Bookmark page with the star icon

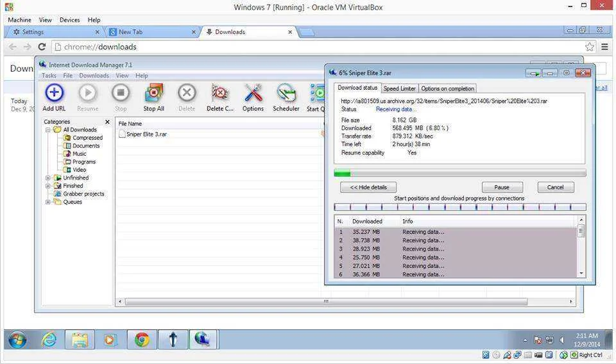pyautogui.click(x=589, y=47)
